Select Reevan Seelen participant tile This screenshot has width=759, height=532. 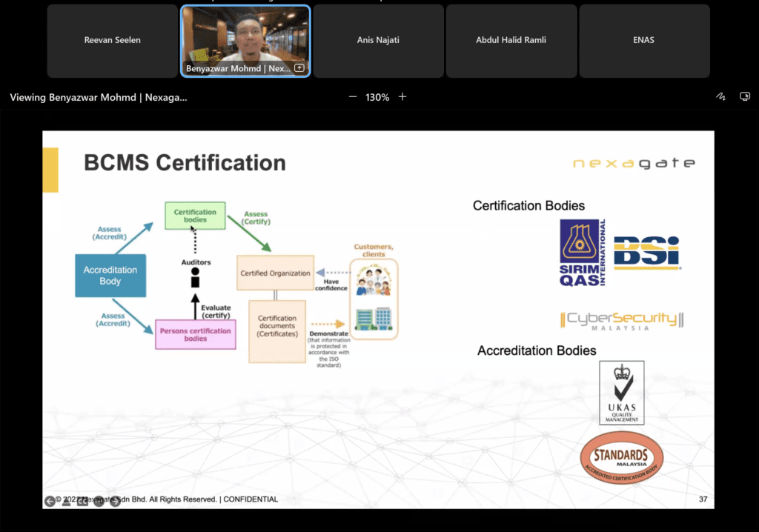[x=112, y=41]
